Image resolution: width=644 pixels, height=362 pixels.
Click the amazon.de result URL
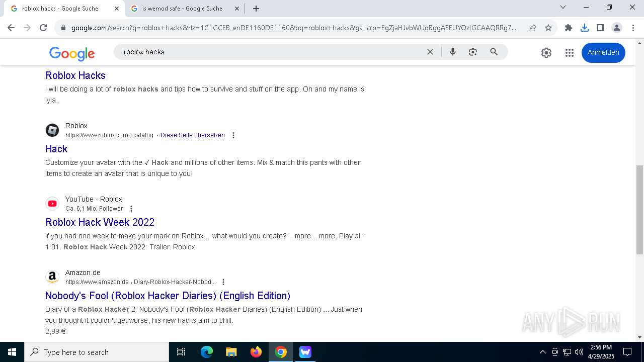140,282
